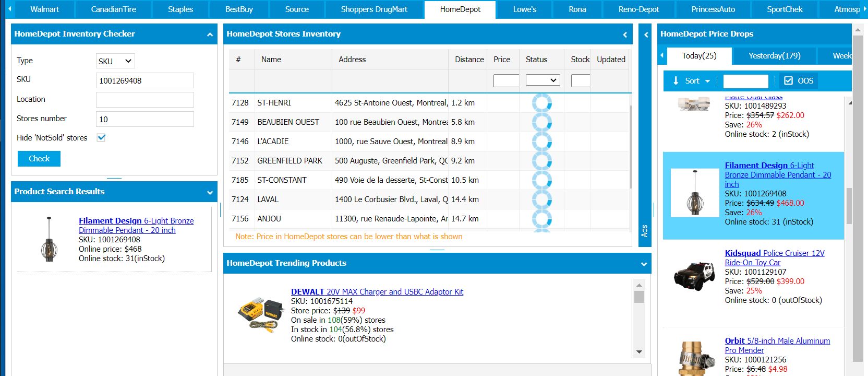Switch to the Shoppers DrugMart tab
This screenshot has height=376, width=868.
click(374, 9)
